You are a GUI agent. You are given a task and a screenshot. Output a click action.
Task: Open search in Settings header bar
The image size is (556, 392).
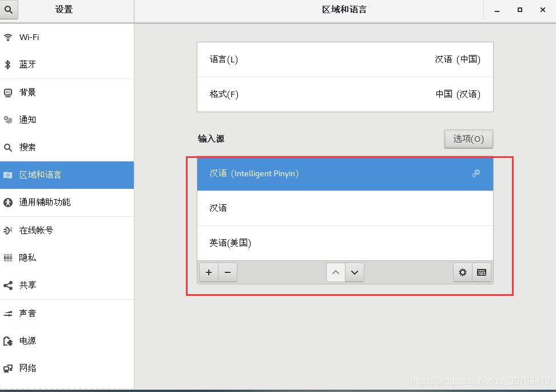click(9, 10)
